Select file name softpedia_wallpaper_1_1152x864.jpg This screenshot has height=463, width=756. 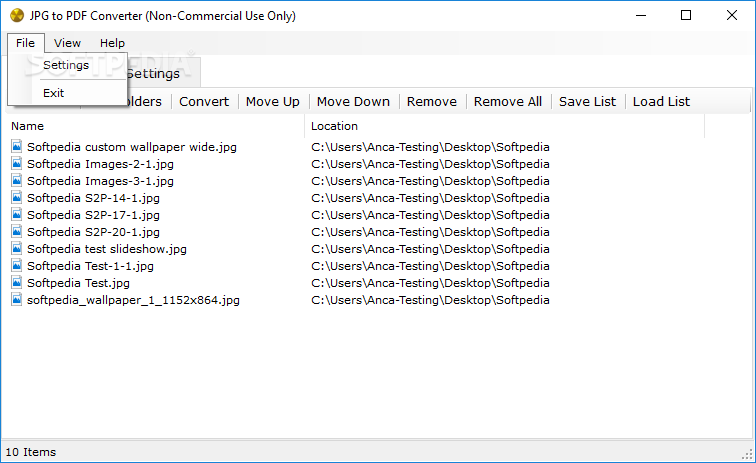pos(133,300)
